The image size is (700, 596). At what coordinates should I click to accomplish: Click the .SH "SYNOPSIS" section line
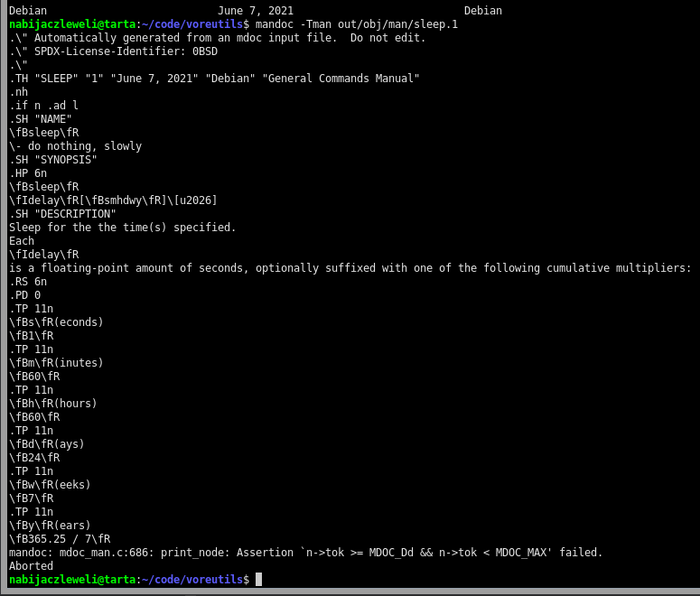53,160
